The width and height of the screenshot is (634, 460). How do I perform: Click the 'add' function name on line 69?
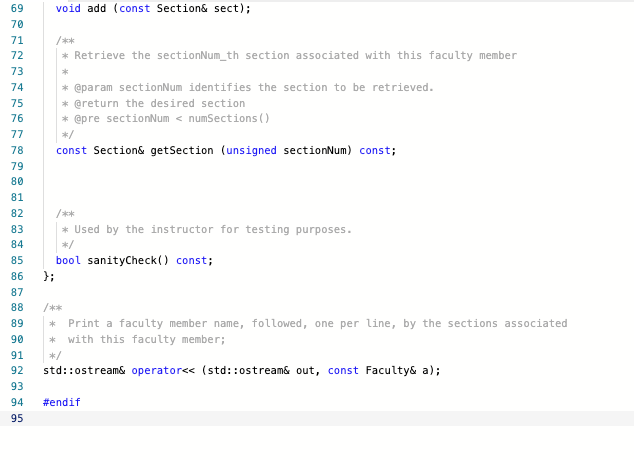click(x=97, y=8)
